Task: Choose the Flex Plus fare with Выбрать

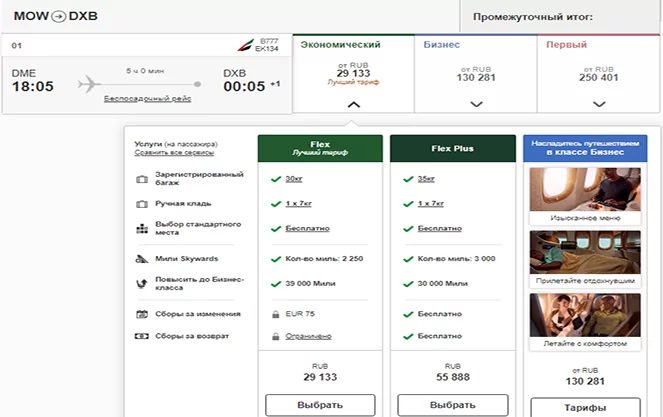Action: pos(453,405)
